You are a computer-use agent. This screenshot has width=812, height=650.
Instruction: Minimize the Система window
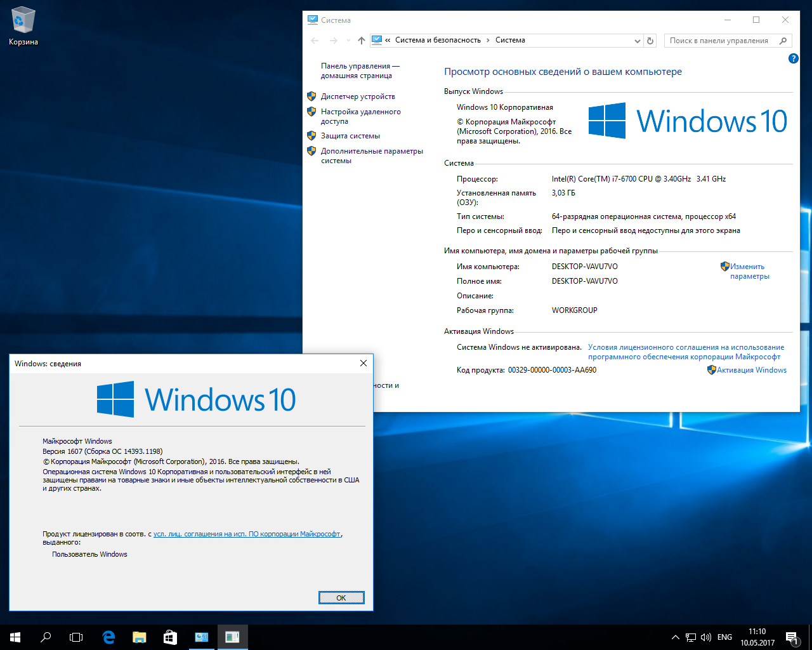coord(728,20)
